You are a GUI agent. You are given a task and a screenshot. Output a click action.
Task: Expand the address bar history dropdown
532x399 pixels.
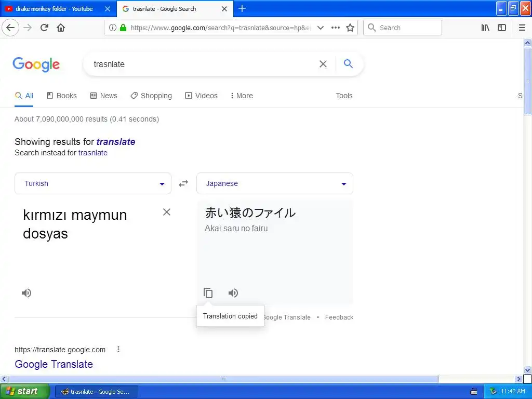(x=320, y=28)
